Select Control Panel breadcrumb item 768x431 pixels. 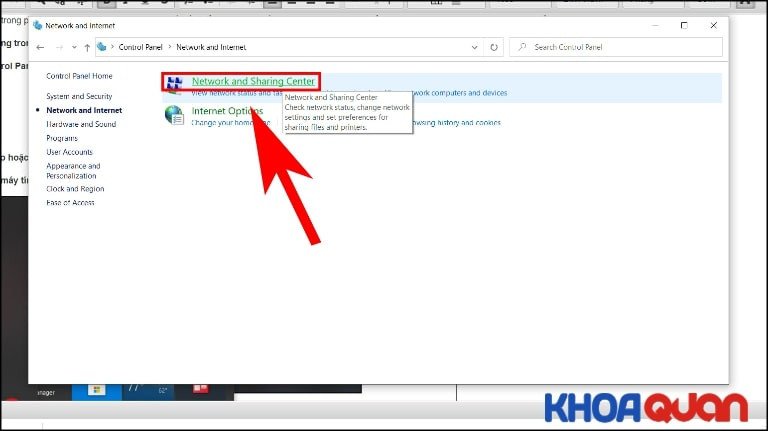click(142, 47)
